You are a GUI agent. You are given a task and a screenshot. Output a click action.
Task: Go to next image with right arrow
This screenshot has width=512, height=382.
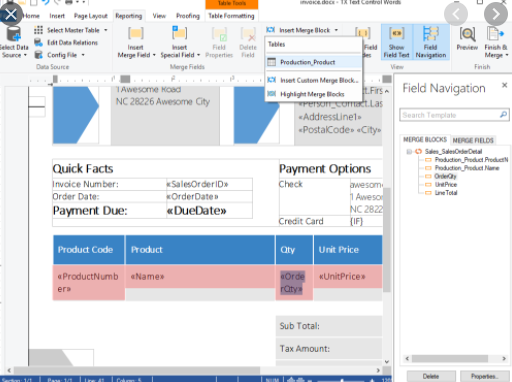(496, 14)
